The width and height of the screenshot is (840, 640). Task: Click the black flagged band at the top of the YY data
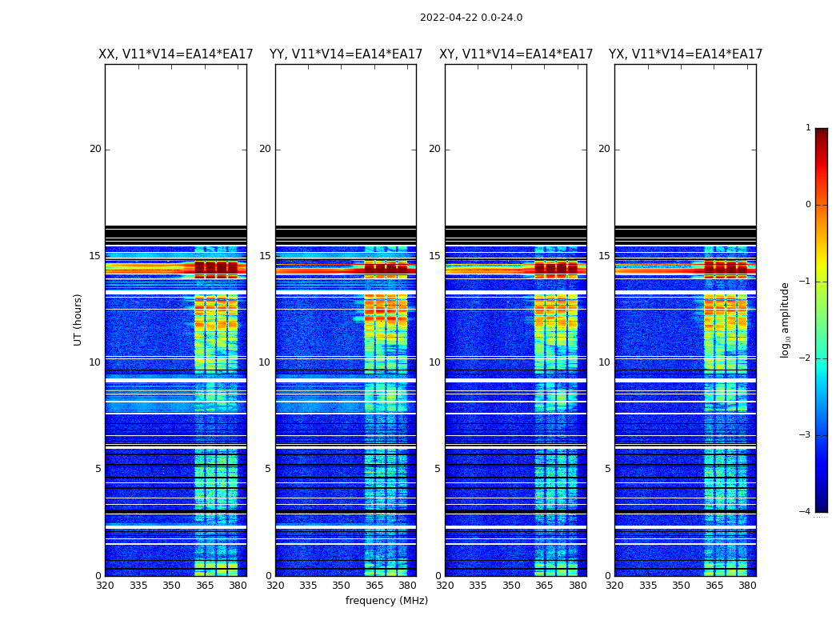tap(346, 234)
